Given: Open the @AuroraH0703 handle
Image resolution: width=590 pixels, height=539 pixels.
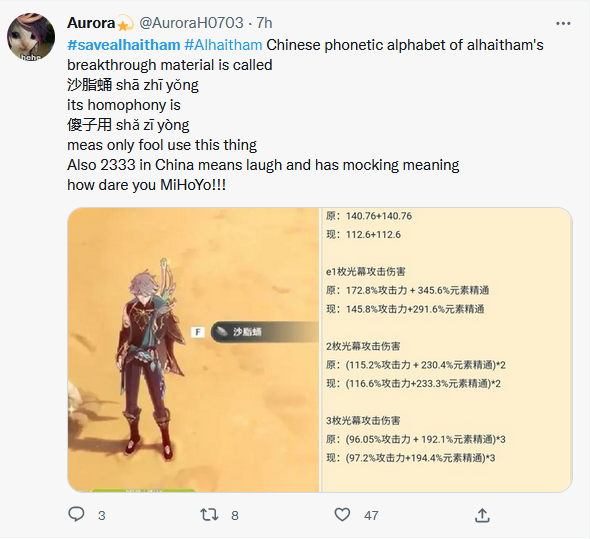Looking at the screenshot, I should tap(191, 23).
